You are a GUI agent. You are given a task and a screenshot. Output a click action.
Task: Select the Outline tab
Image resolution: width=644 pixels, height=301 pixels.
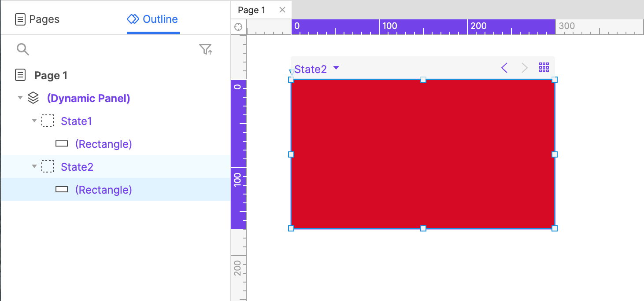[x=152, y=19]
